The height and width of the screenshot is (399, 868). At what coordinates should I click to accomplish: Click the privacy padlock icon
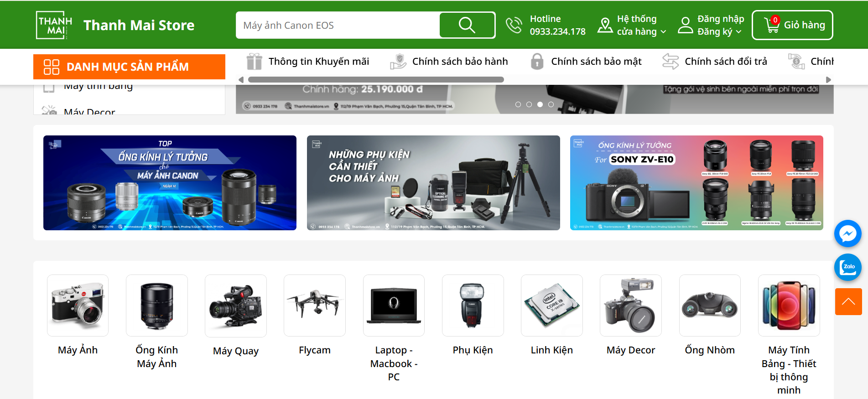coord(537,61)
